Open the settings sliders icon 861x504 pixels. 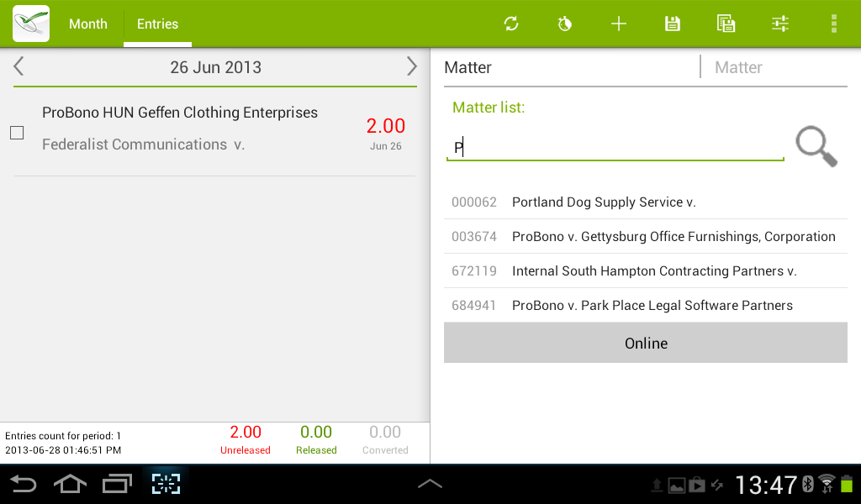(x=779, y=24)
